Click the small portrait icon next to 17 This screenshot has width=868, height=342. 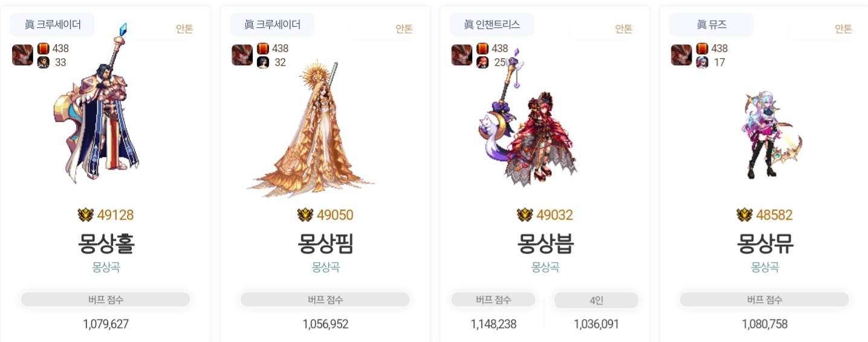click(702, 62)
